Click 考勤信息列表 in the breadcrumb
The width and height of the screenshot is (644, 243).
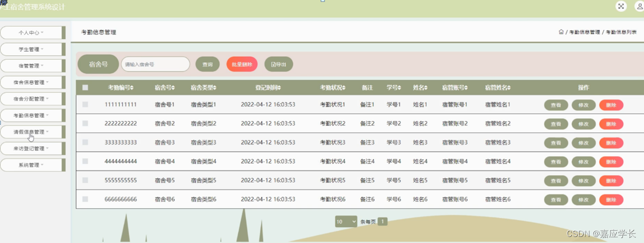(621, 32)
